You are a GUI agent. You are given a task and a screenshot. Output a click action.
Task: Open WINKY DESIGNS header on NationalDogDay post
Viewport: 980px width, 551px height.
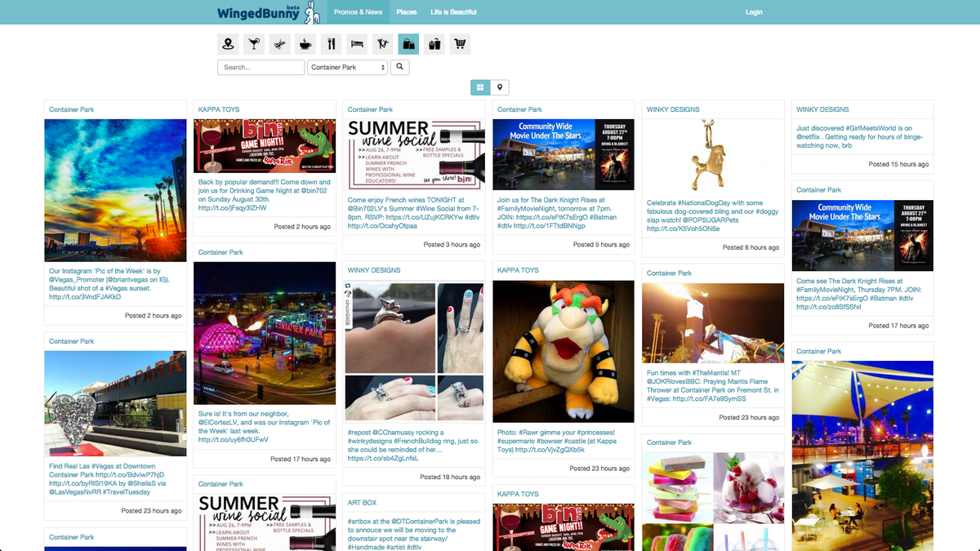(x=673, y=109)
